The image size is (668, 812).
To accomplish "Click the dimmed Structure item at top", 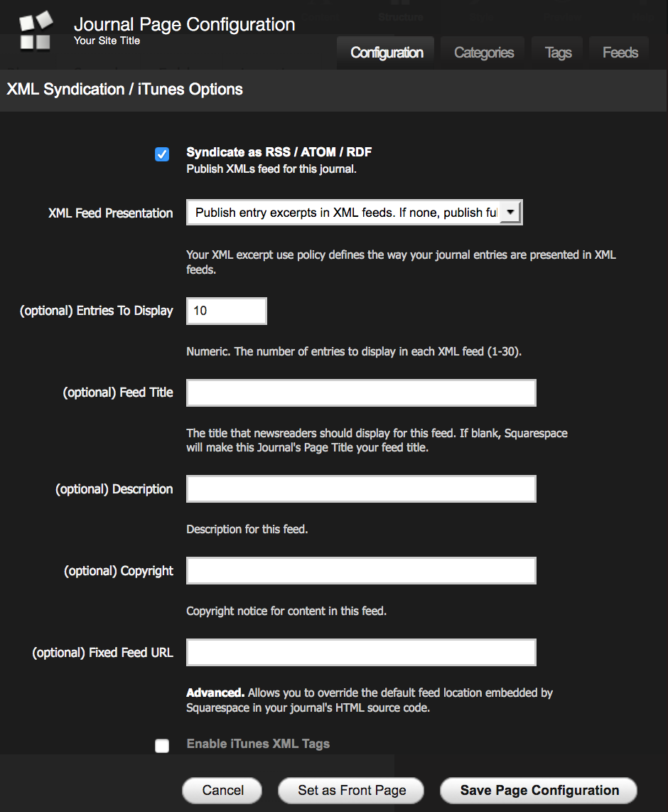I will [x=400, y=14].
